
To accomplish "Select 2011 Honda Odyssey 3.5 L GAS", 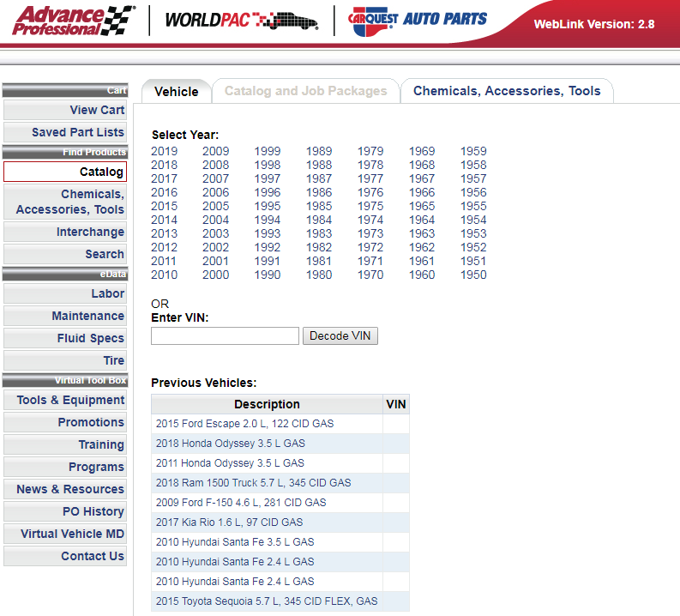I will click(230, 463).
